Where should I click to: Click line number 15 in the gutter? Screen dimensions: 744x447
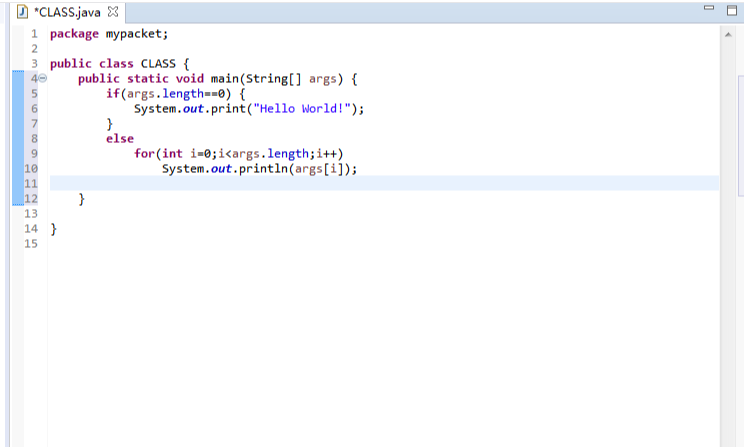click(31, 244)
